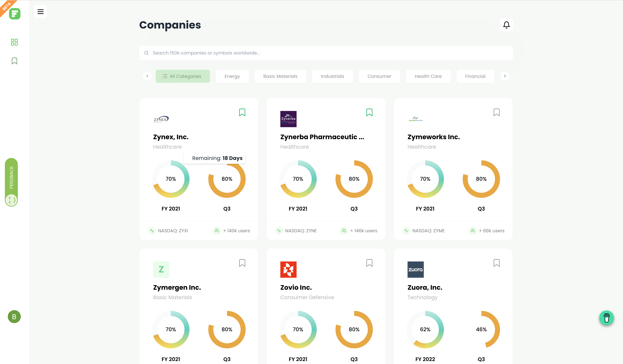623x364 pixels.
Task: Open the profile avatar marked B
Action: (x=14, y=317)
